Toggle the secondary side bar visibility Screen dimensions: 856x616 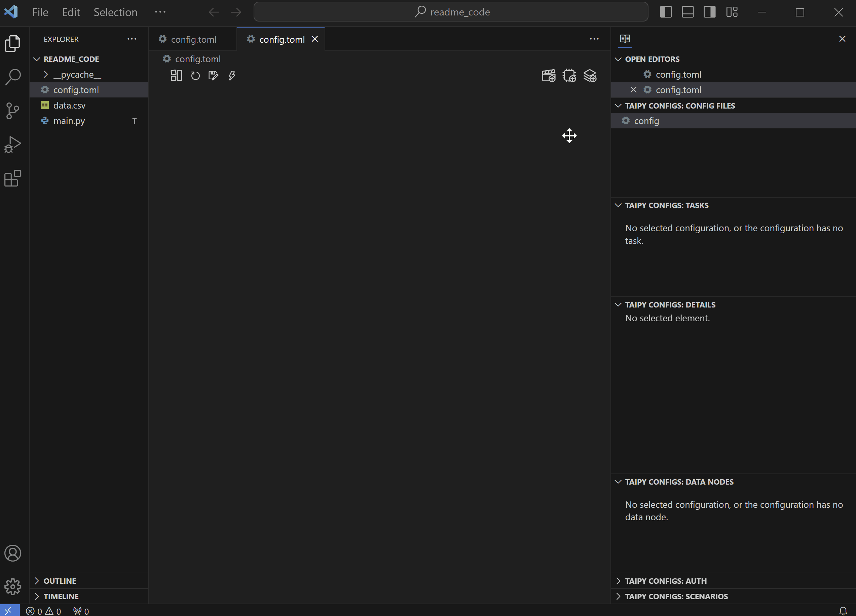pyautogui.click(x=710, y=12)
